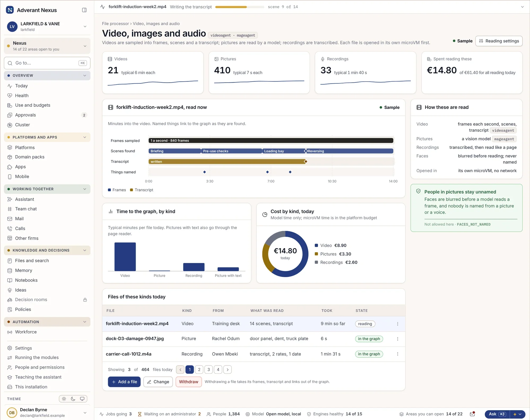This screenshot has height=420, width=530.
Task: Switch to dark theme
Action: [73, 399]
